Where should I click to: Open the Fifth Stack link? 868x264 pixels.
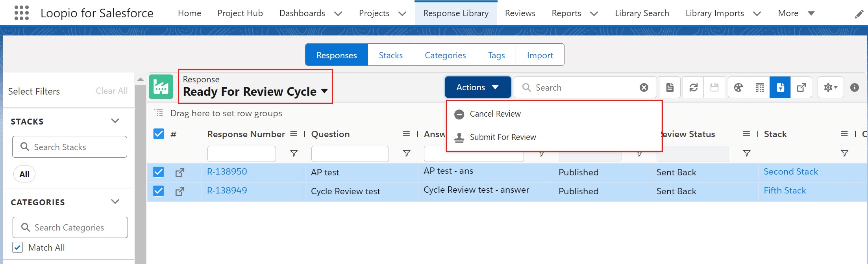(x=785, y=191)
